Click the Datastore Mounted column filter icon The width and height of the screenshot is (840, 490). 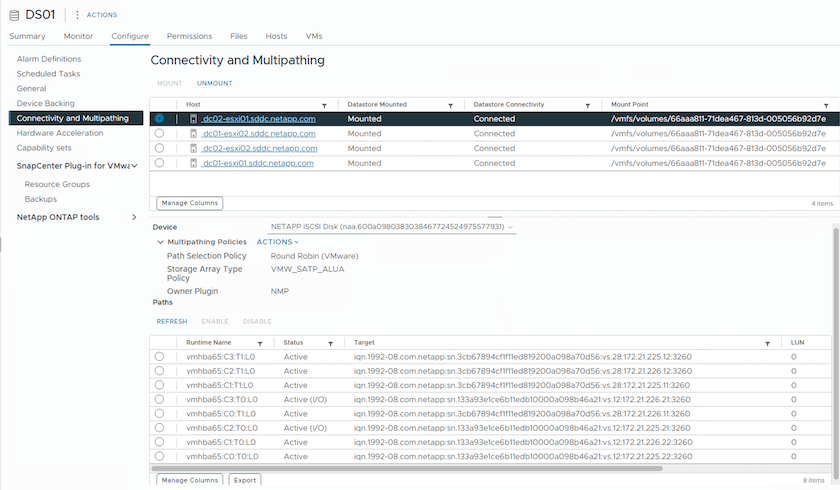(x=451, y=105)
